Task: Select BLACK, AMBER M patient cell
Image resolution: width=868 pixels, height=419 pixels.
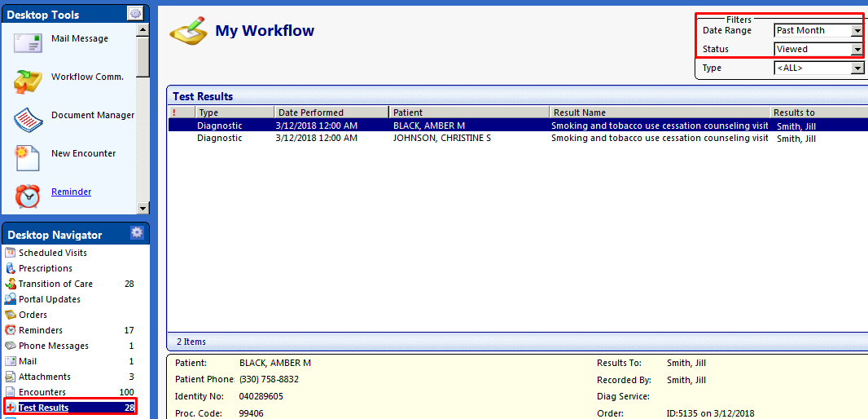Action: (429, 126)
